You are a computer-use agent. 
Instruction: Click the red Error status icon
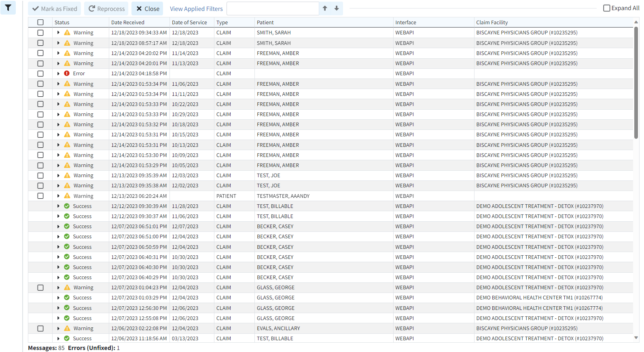(67, 74)
